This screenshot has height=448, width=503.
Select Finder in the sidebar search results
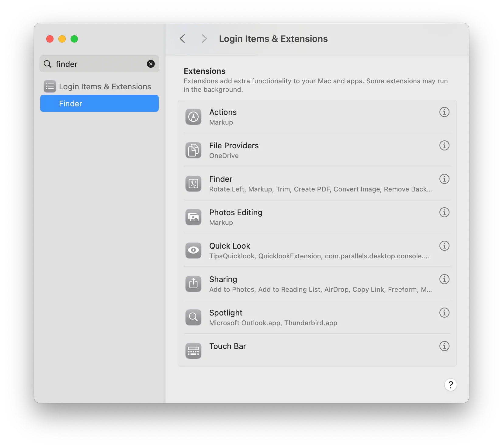(71, 103)
